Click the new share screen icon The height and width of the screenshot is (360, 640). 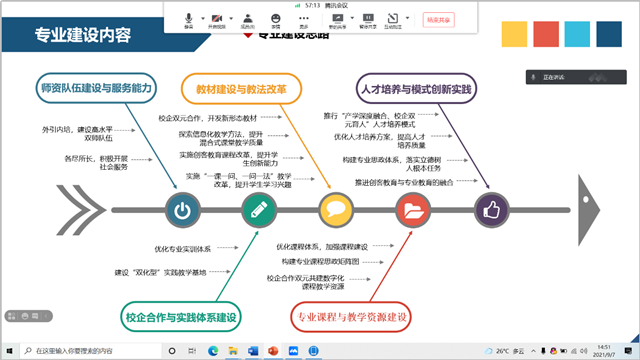[x=338, y=20]
